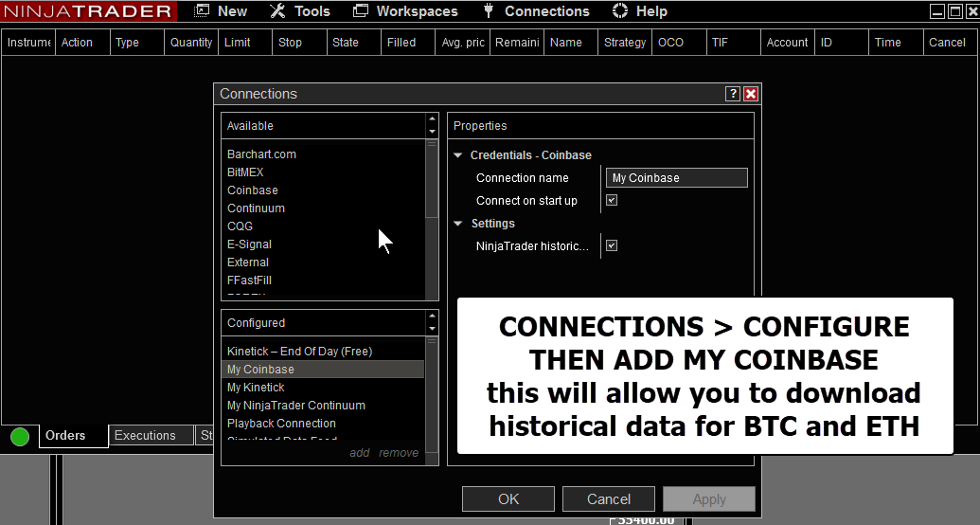Collapse the Credentials - Coinbase section
This screenshot has width=980, height=525.
[458, 155]
